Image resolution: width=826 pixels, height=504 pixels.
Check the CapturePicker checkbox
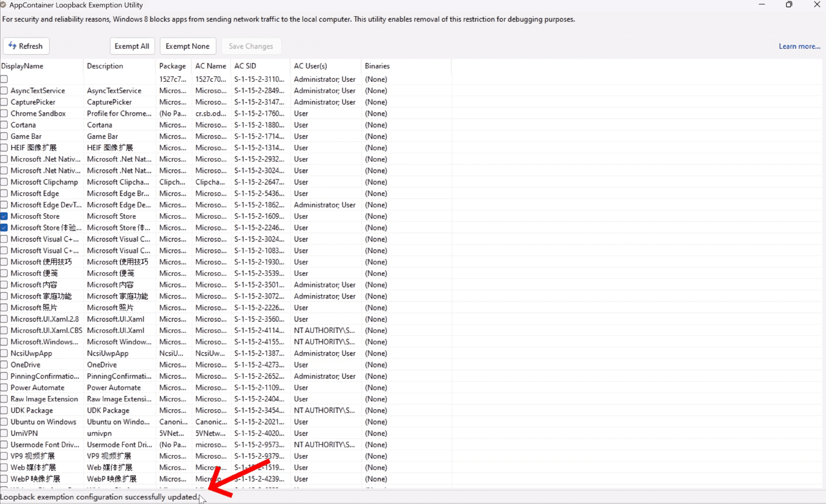[4, 102]
